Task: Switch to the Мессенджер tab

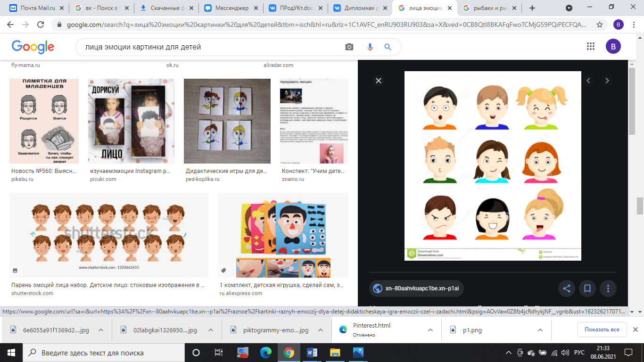Action: coord(231,8)
